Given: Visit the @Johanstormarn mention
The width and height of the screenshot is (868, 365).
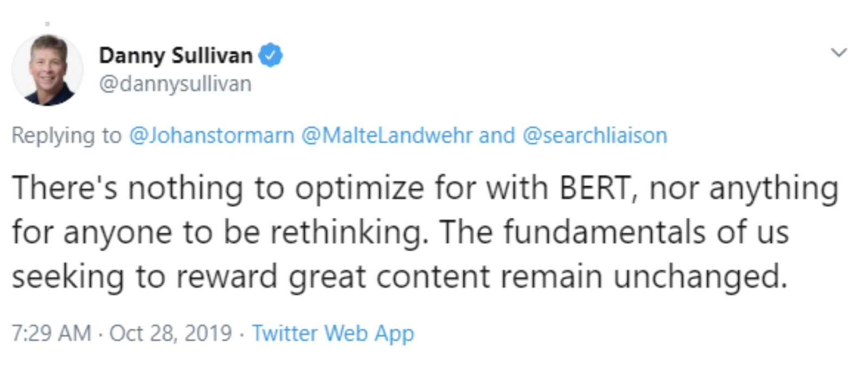Looking at the screenshot, I should pos(212,135).
